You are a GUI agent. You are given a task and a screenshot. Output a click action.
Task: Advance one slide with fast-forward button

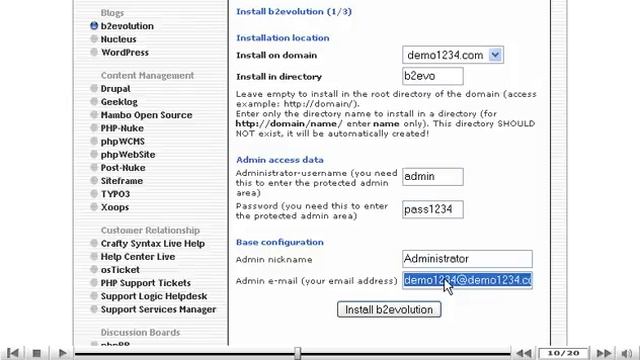pos(604,353)
